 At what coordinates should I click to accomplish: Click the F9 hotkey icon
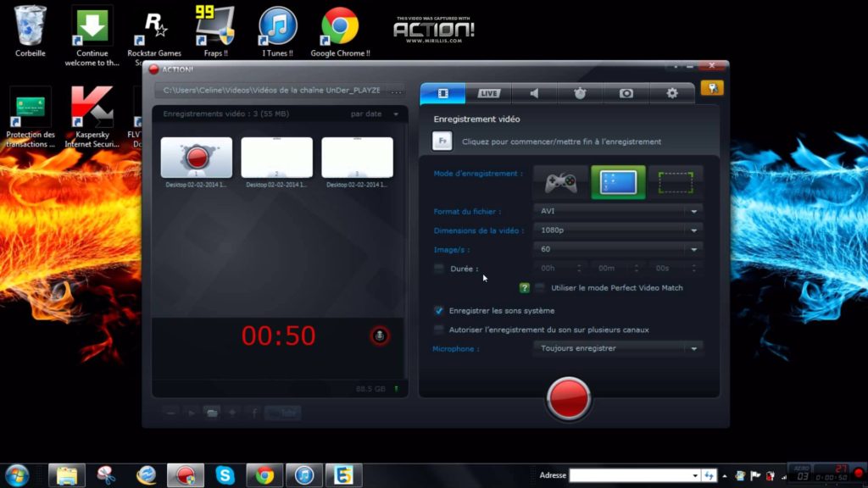pos(442,141)
